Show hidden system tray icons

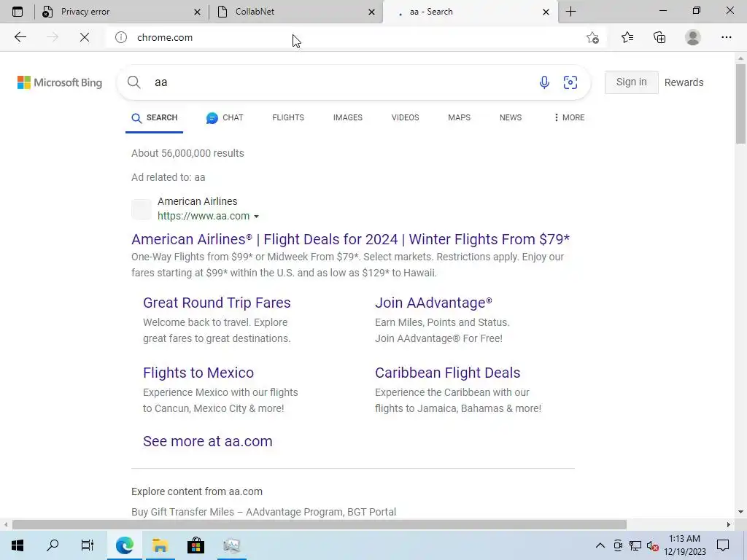click(x=600, y=545)
